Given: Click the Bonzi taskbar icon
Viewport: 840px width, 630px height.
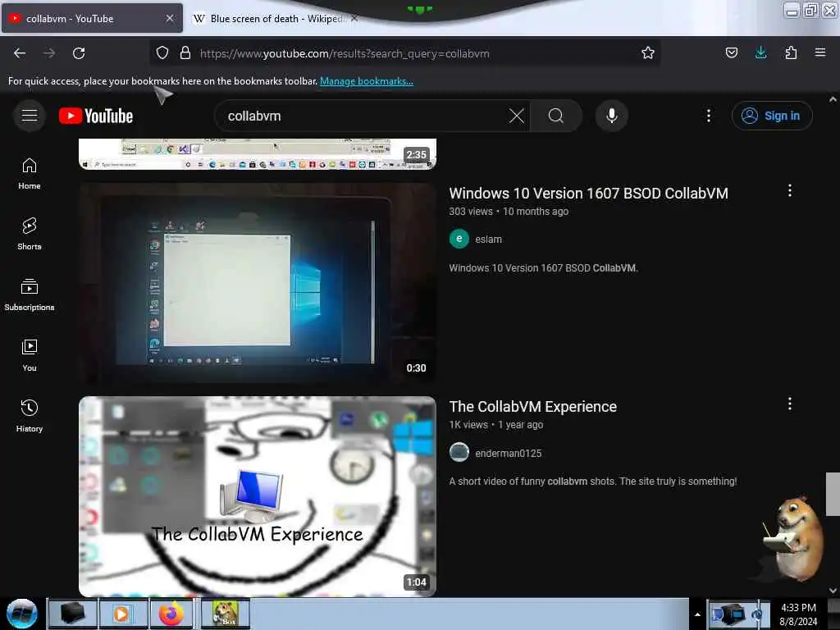Looking at the screenshot, I should 226,614.
